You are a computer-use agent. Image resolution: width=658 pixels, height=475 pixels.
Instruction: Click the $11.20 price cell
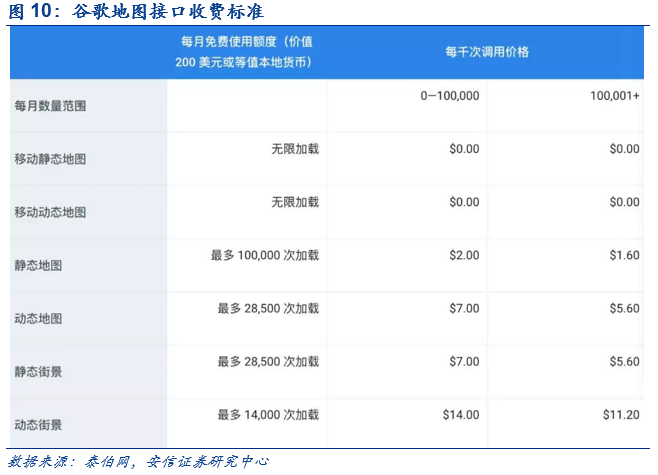click(621, 415)
